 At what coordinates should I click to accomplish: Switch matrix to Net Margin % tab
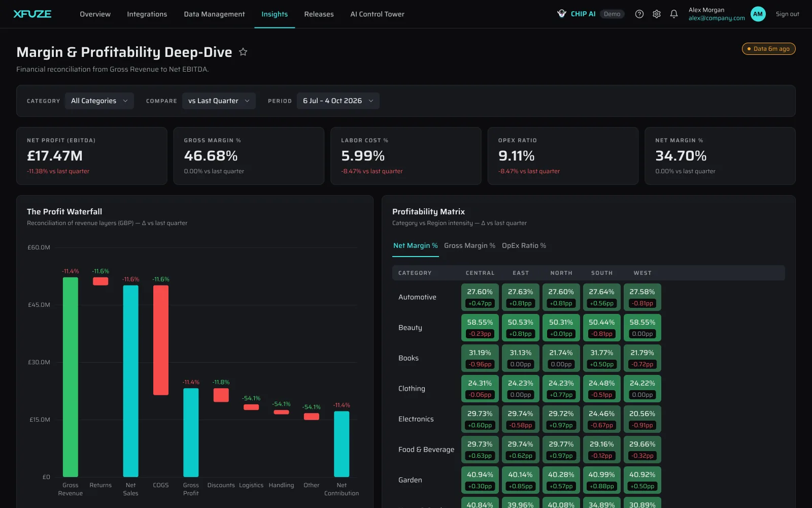(416, 245)
